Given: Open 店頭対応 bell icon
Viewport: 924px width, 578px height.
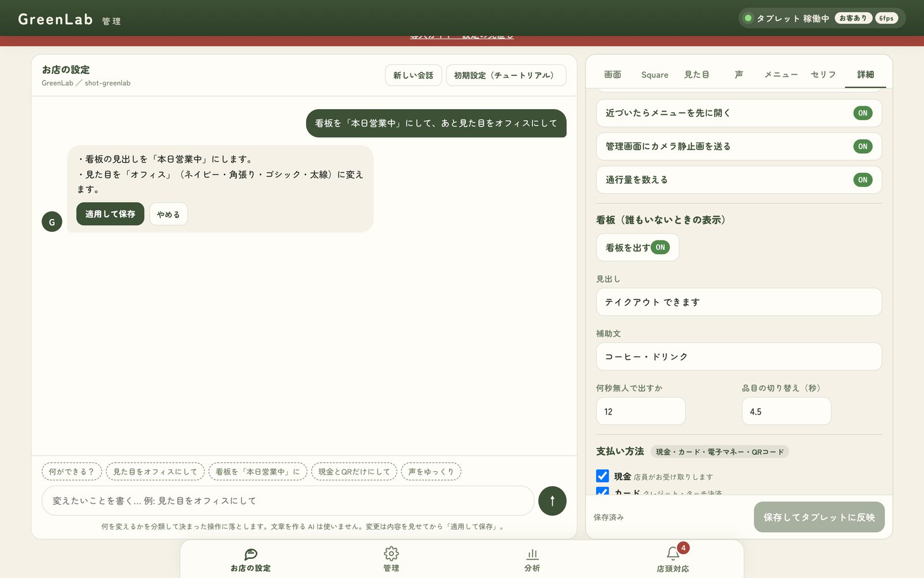Looking at the screenshot, I should [x=672, y=554].
